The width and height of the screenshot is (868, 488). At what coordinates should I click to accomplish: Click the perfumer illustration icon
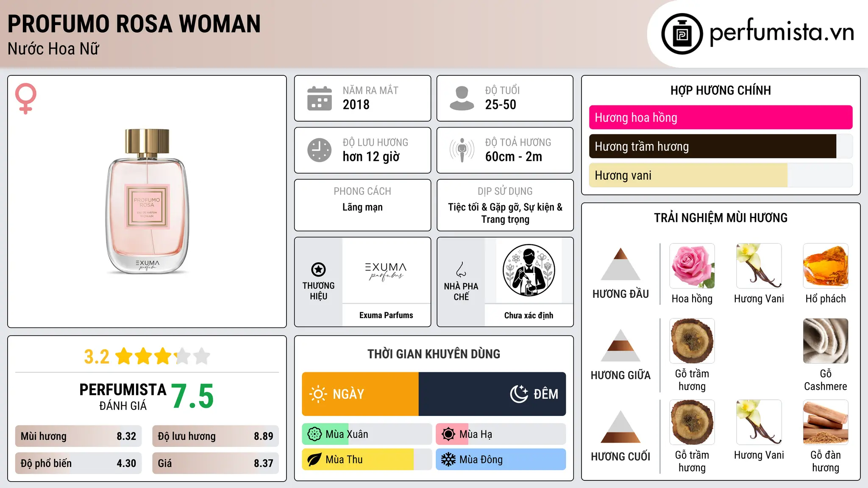pos(529,270)
